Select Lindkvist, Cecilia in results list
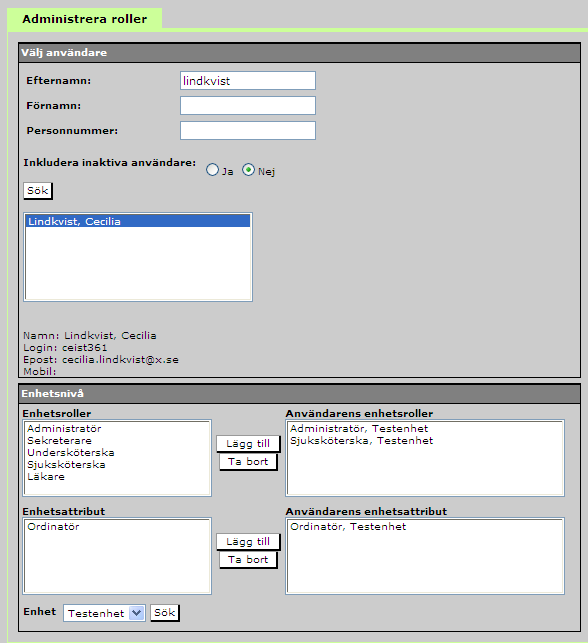The width and height of the screenshot is (588, 643). point(138,221)
